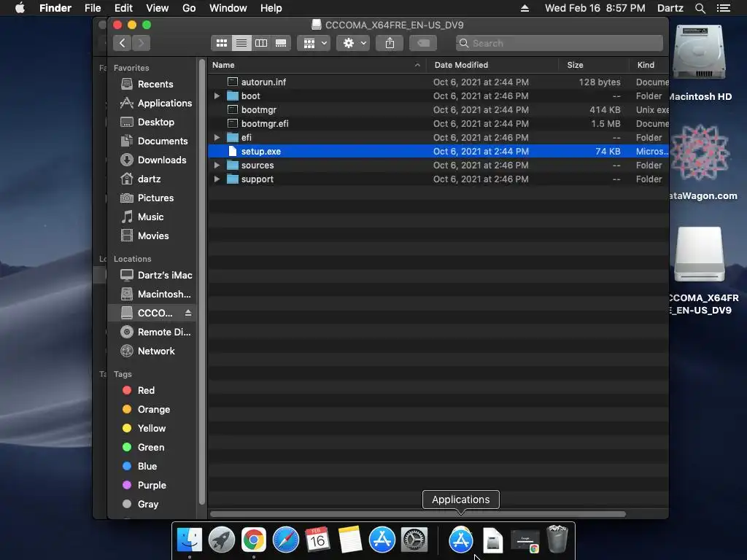Sort by Size column header
This screenshot has height=560, width=747.
point(594,65)
